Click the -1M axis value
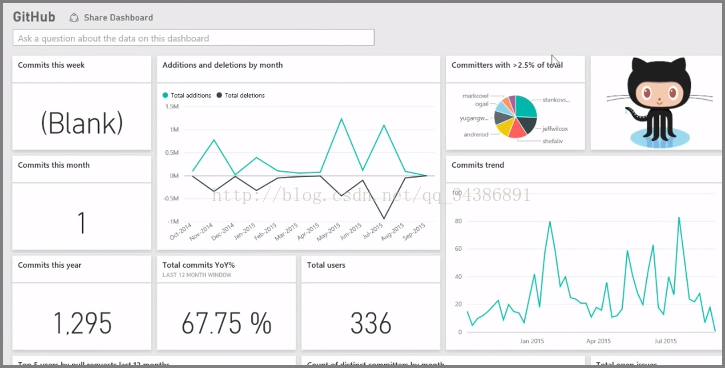The width and height of the screenshot is (725, 368). click(x=172, y=222)
